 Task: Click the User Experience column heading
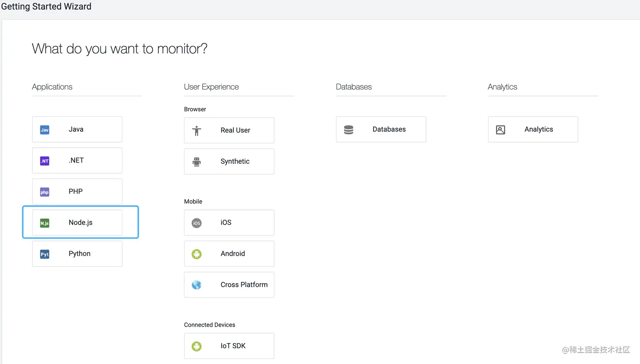coord(211,87)
